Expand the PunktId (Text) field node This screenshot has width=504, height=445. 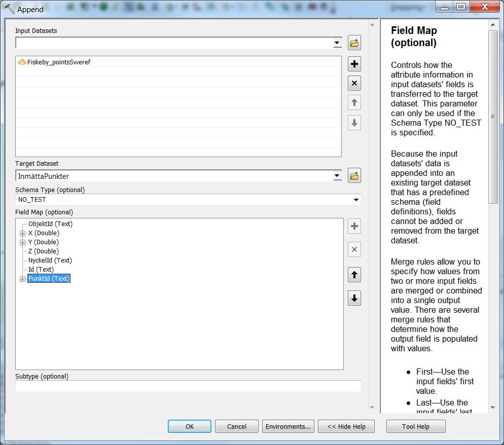click(22, 279)
